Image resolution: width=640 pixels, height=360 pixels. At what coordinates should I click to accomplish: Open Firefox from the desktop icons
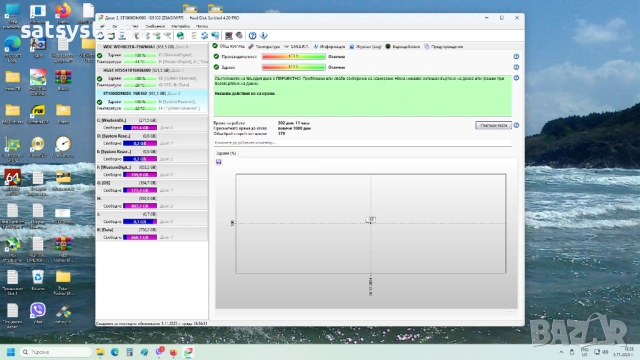coord(63,14)
